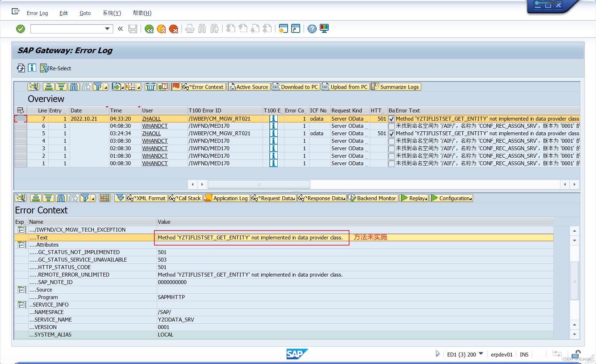This screenshot has width=596, height=364.
Task: Click the Details magnifier icon in Error Context toolbar
Action: click(20, 198)
